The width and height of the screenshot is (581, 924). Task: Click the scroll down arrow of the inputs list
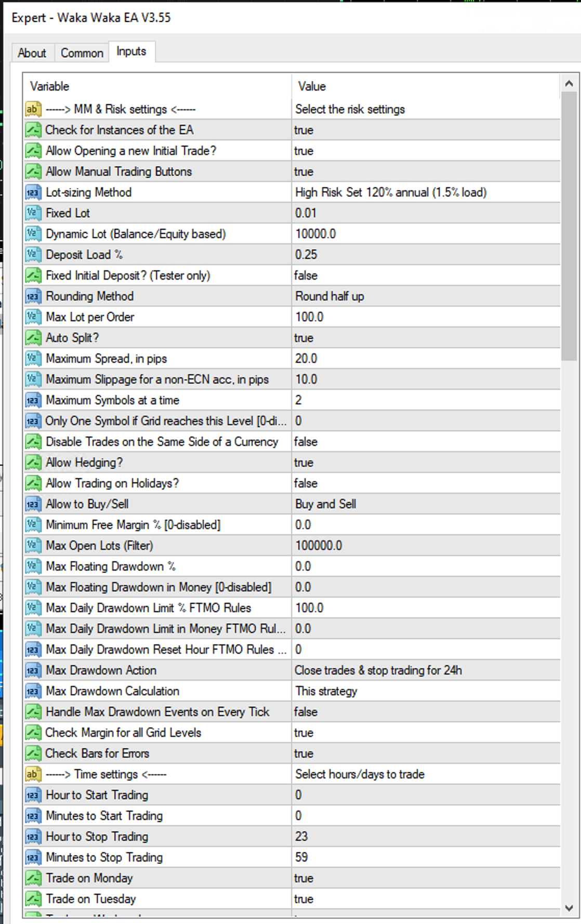click(x=569, y=908)
